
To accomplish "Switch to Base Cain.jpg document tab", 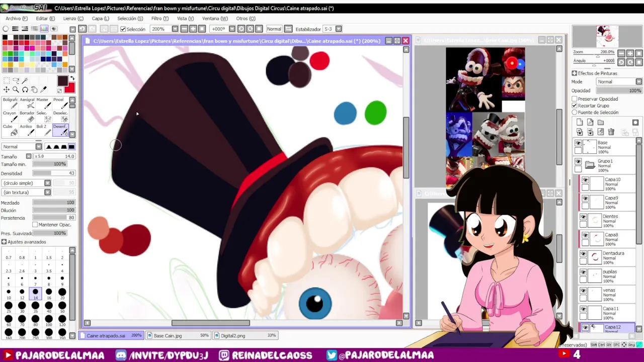I will 179,335.
